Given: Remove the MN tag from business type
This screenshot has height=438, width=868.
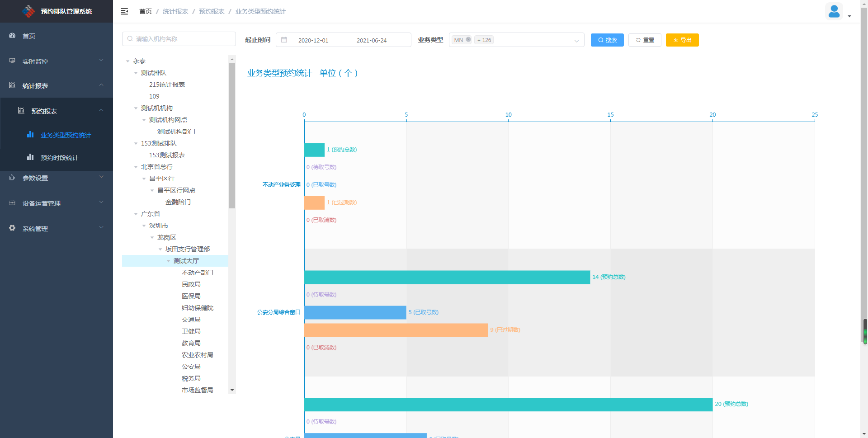Looking at the screenshot, I should [468, 40].
